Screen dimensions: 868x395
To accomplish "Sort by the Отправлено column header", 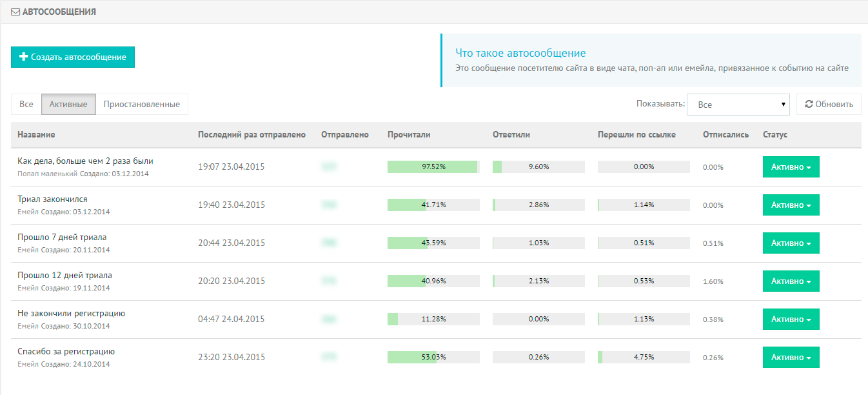I will (345, 134).
